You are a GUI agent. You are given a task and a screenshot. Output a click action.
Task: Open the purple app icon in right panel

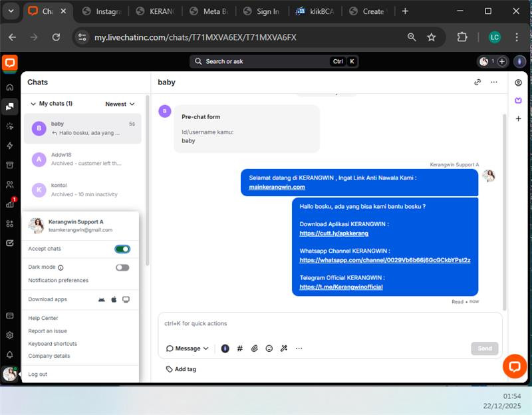click(x=518, y=100)
